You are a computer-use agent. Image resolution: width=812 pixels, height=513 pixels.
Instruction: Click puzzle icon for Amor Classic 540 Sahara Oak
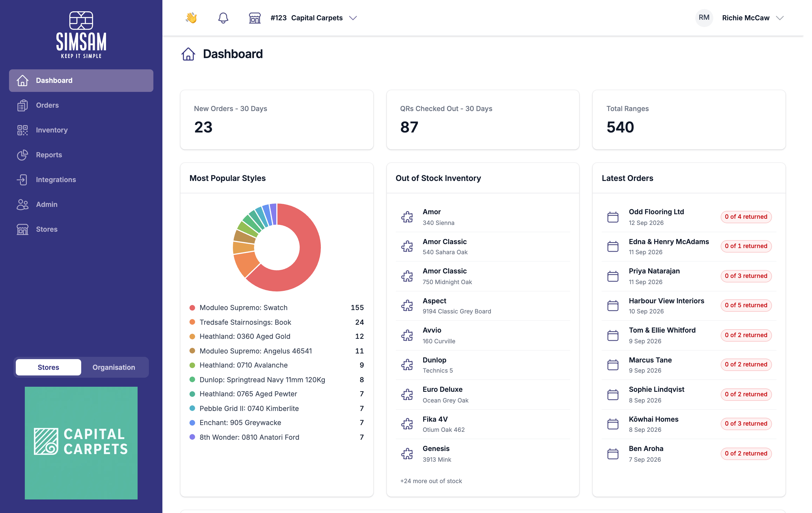pos(407,246)
